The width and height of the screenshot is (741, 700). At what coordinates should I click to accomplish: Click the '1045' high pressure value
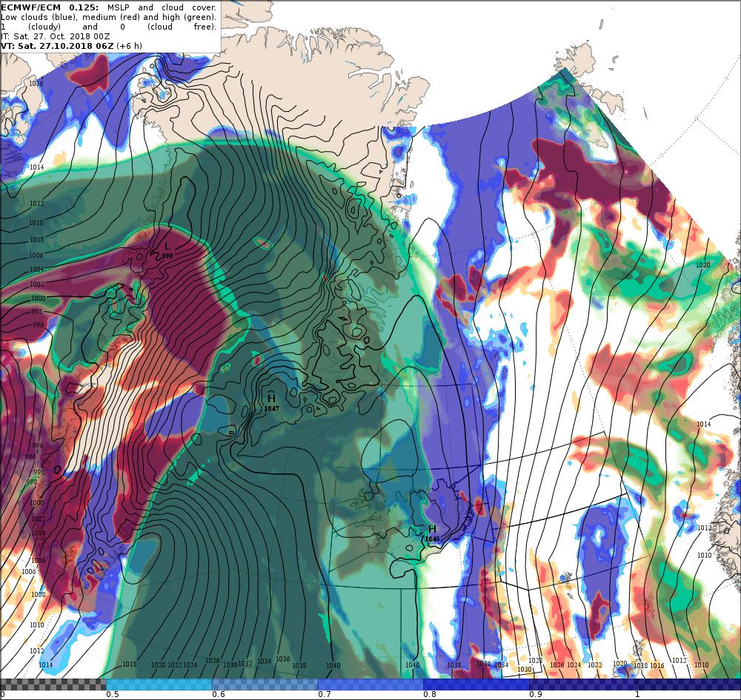432,539
